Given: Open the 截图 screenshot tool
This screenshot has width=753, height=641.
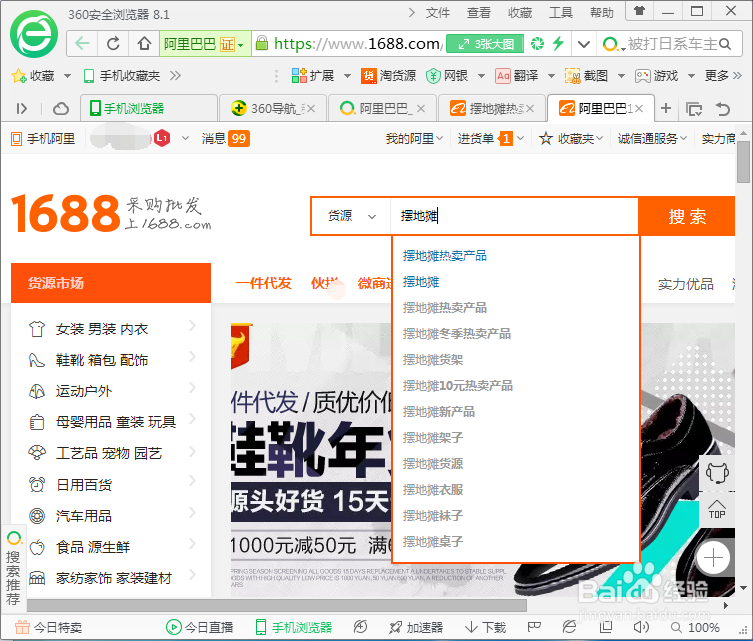Looking at the screenshot, I should click(x=586, y=75).
